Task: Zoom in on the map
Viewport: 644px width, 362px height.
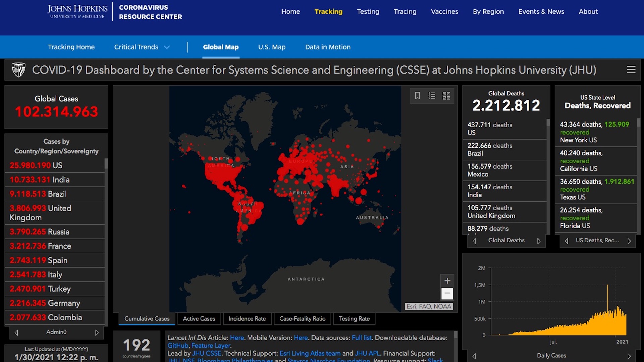Action: (447, 281)
